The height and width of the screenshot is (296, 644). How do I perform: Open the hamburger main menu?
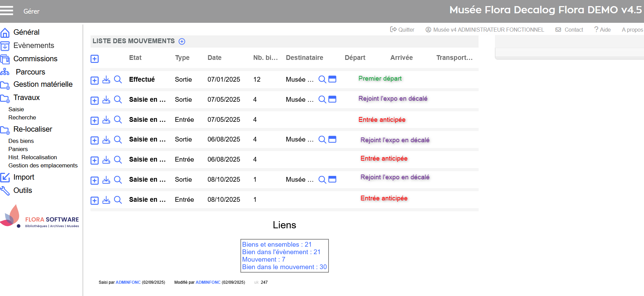click(x=6, y=11)
